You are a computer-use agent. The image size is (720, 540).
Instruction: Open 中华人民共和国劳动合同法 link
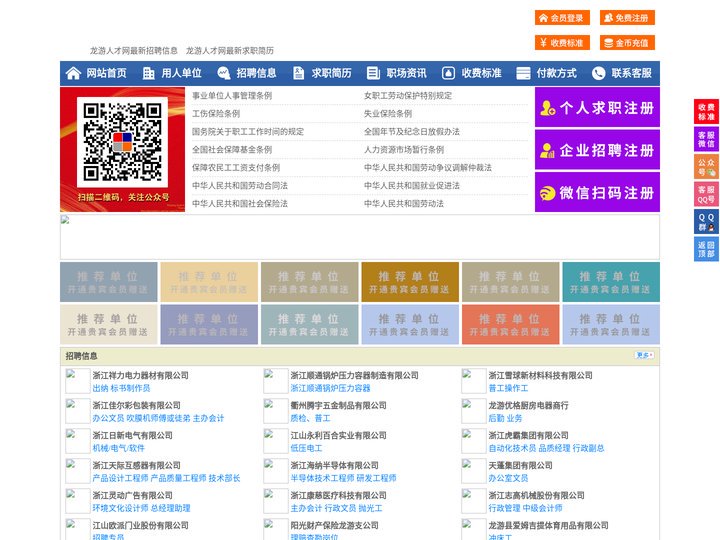tap(240, 186)
